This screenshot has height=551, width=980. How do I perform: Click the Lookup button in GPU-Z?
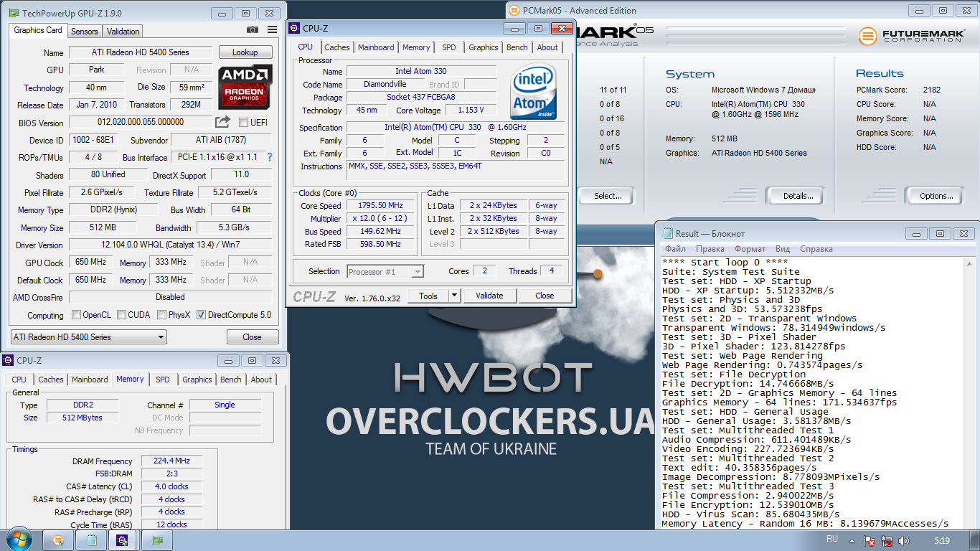[x=245, y=52]
